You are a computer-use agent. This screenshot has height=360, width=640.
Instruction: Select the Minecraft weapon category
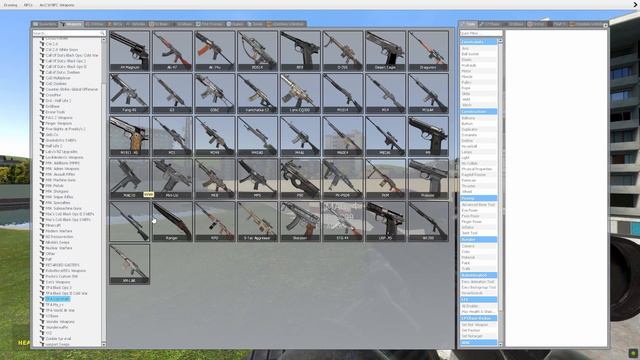pyautogui.click(x=53, y=225)
